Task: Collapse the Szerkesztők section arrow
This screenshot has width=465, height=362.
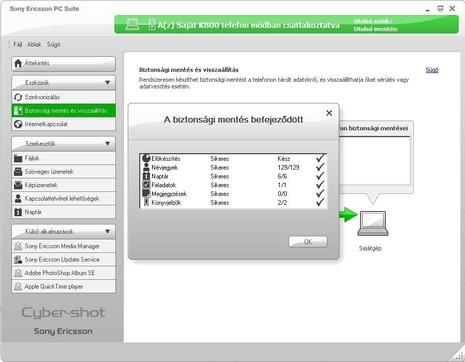Action: (x=107, y=144)
